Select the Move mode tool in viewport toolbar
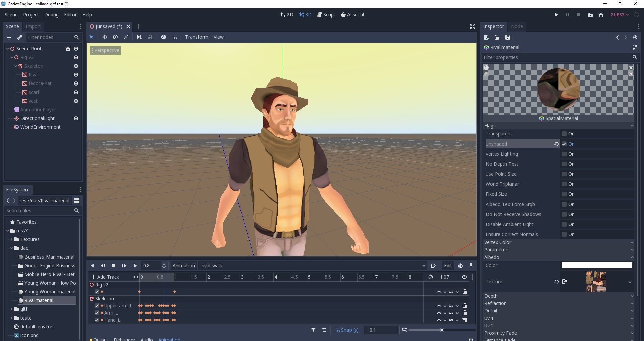The height and width of the screenshot is (341, 644). tap(104, 37)
